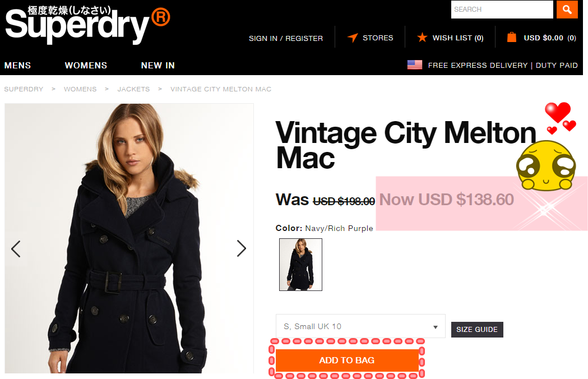Open the WOMENS menu
This screenshot has width=588, height=379.
(x=86, y=65)
